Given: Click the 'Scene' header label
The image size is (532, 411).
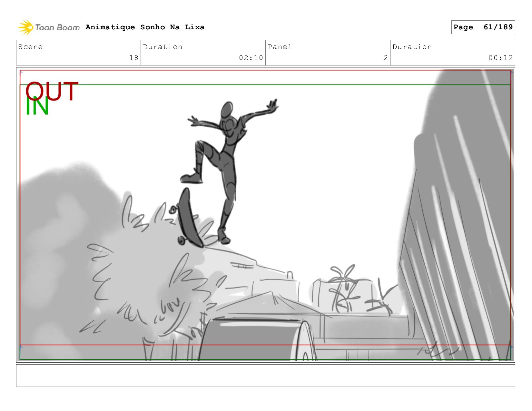Looking at the screenshot, I should click(x=30, y=47).
